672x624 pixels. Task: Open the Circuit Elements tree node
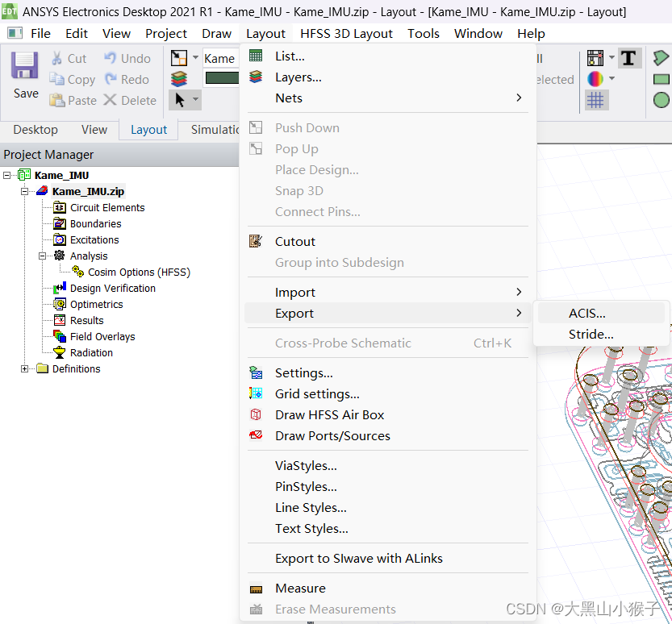[107, 208]
